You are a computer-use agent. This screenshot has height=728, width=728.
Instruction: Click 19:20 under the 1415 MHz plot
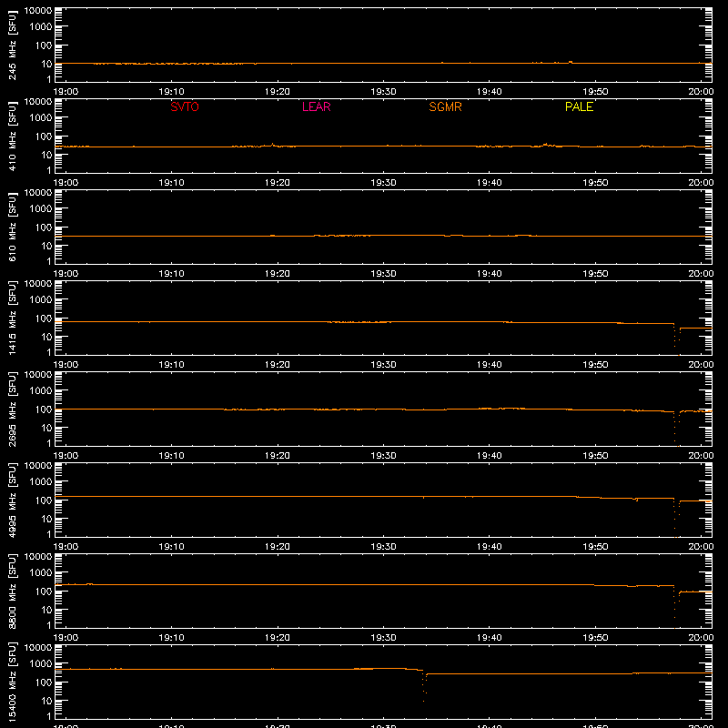point(278,365)
